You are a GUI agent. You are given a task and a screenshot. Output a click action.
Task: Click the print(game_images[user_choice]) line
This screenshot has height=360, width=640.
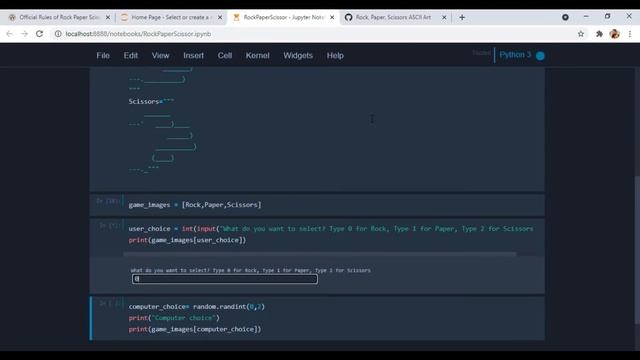click(187, 240)
